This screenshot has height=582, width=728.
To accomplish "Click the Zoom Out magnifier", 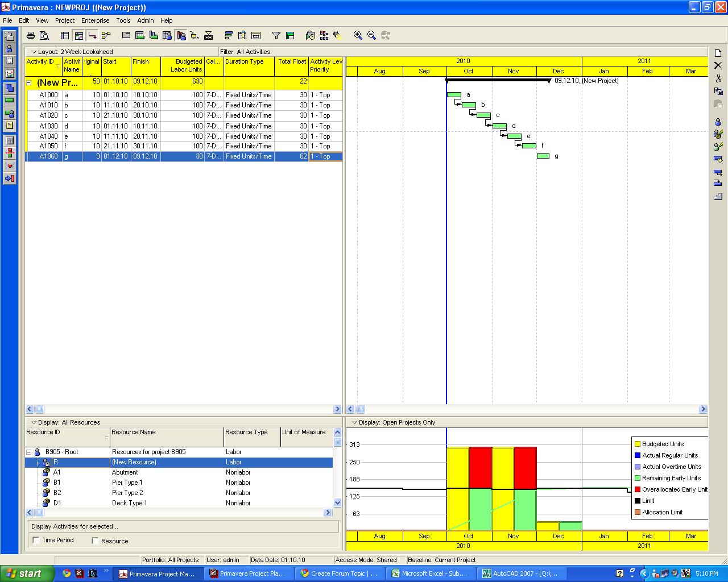I will (371, 35).
